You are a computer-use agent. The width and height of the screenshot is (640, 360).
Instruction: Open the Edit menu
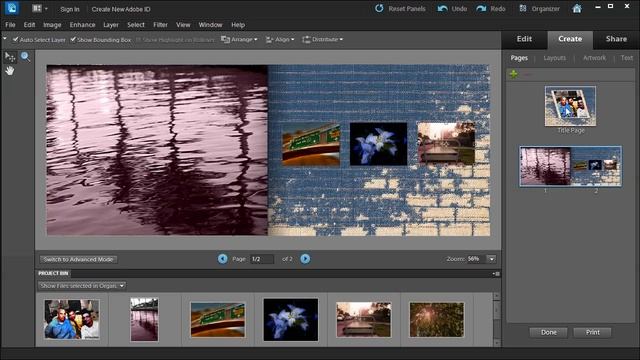click(29, 25)
